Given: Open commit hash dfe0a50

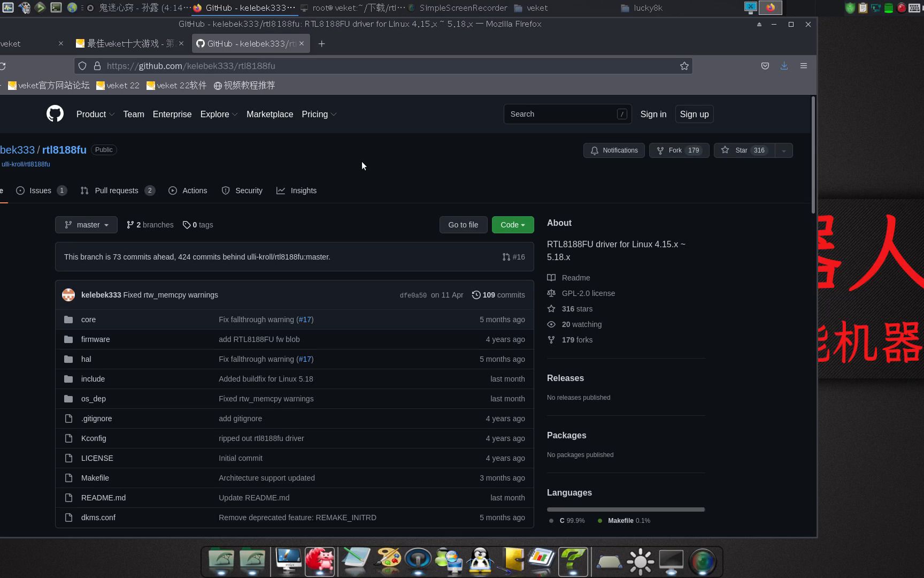Looking at the screenshot, I should tap(413, 295).
